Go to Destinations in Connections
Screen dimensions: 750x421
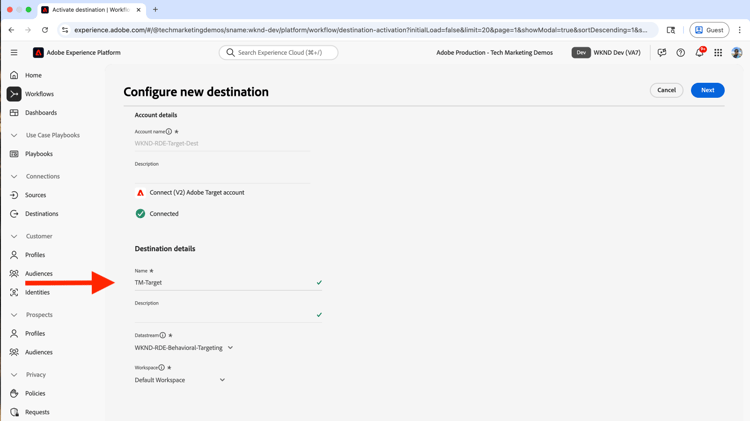tap(42, 213)
